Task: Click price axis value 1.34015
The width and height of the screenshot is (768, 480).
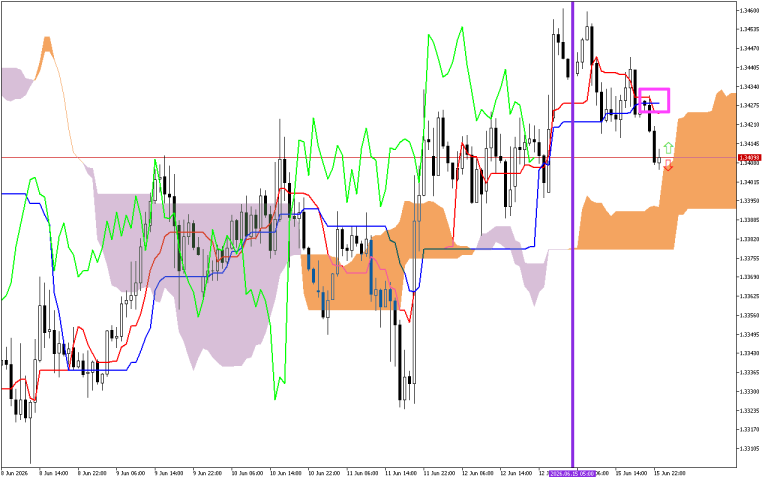Action: 750,182
